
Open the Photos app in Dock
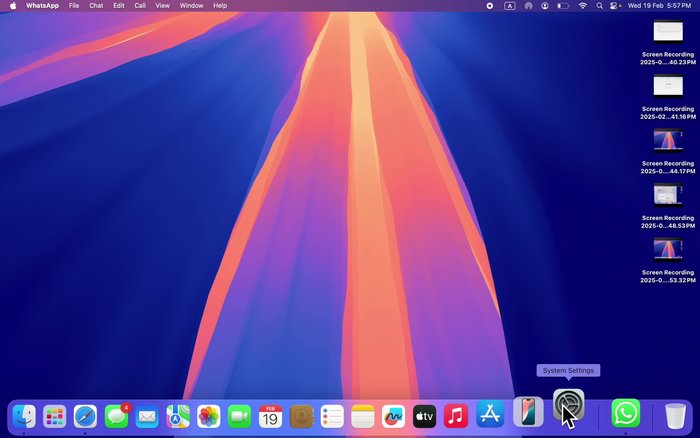click(208, 415)
